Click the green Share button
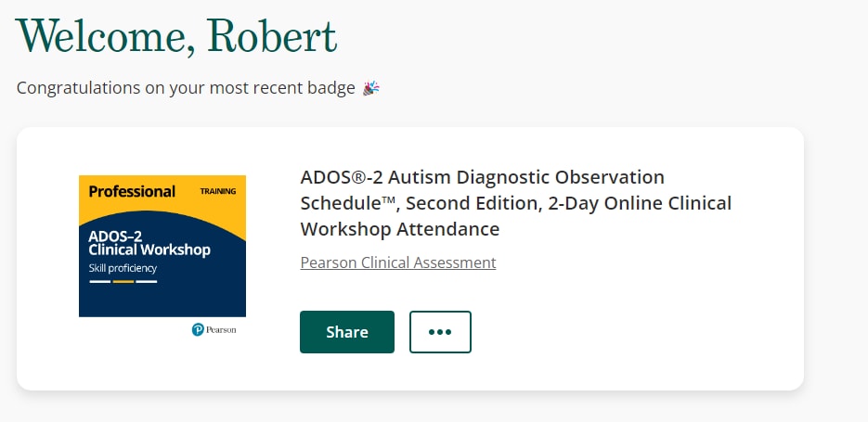The image size is (868, 422). pos(347,332)
